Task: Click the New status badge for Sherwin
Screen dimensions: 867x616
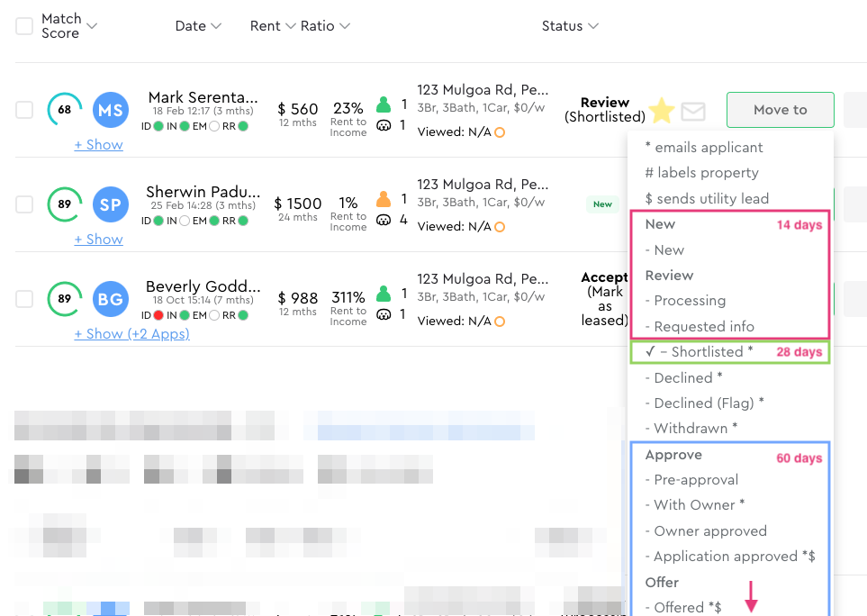Action: [602, 204]
